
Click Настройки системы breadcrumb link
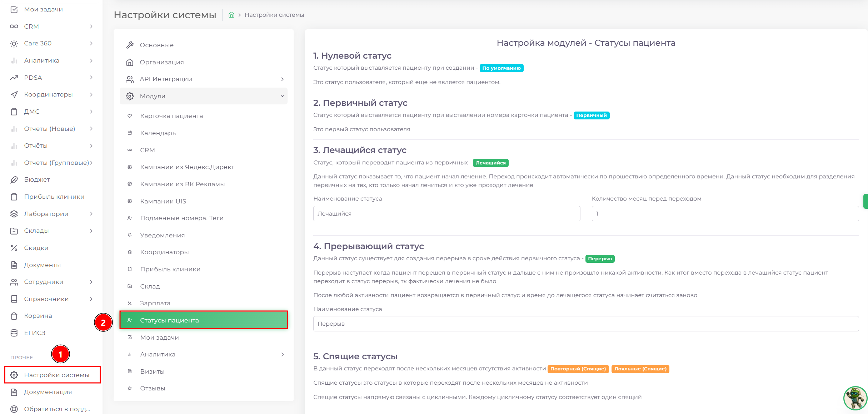[x=274, y=15]
